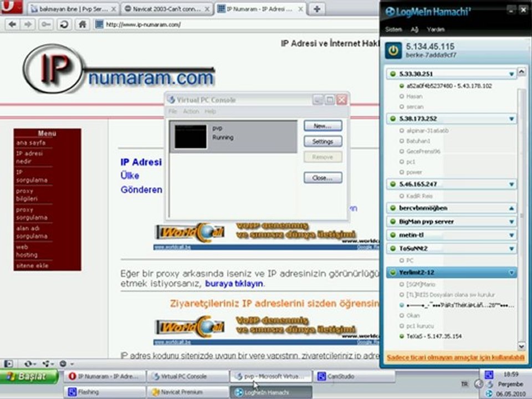Go back with browser back arrow
The image size is (532, 399).
coord(13,24)
